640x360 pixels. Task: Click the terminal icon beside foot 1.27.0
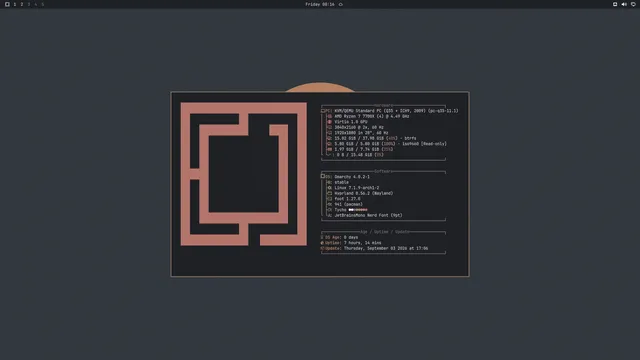coord(330,199)
